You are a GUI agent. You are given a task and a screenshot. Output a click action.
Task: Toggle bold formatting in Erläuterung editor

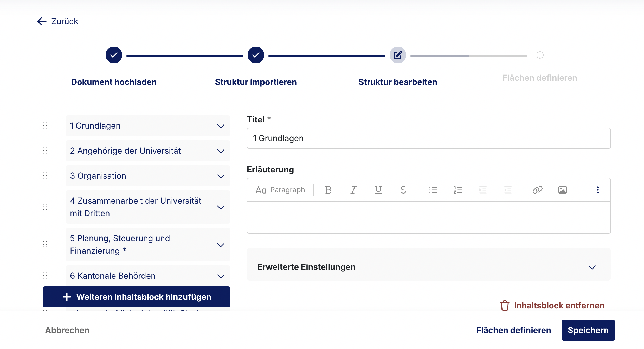pos(328,190)
